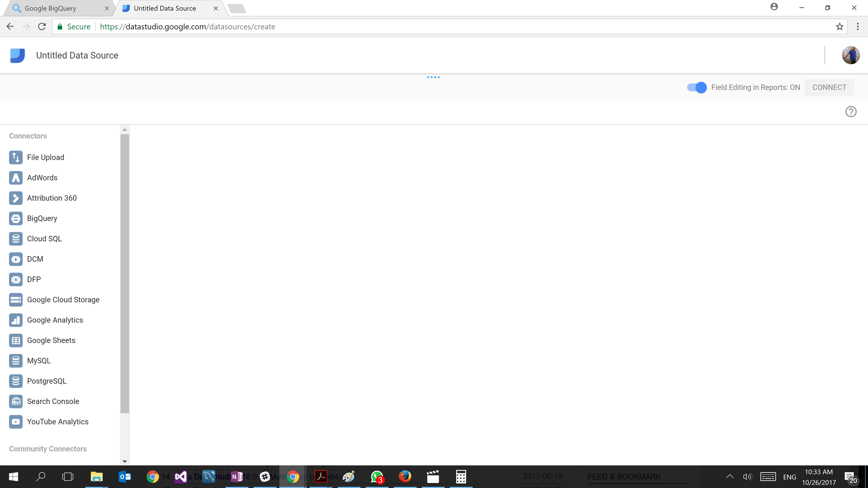Click the DCM connector icon

(16, 259)
